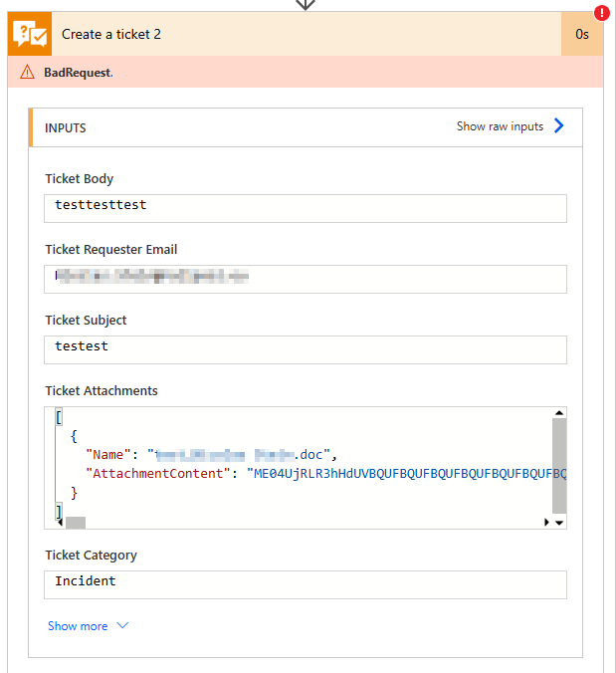Click the blue chevron beside Show raw inputs
The image size is (616, 673).
tap(559, 126)
